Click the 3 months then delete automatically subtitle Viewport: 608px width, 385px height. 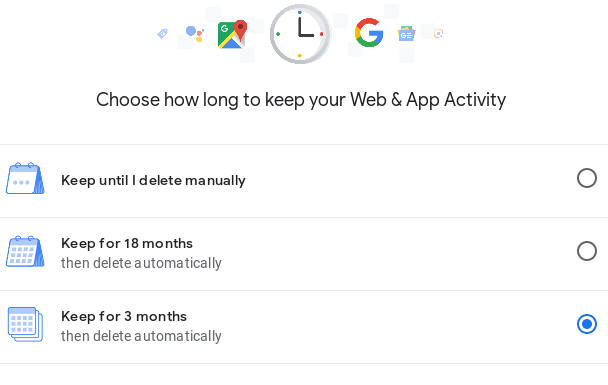pyautogui.click(x=141, y=336)
